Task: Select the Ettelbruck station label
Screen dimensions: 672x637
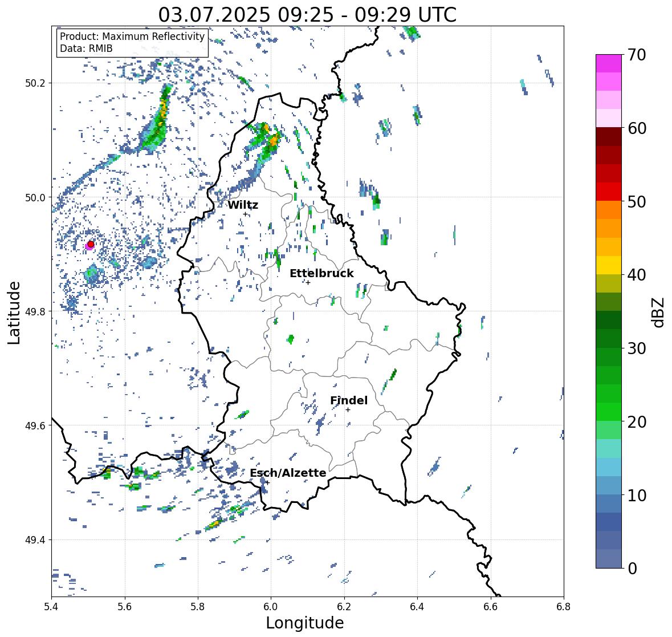Action: [321, 273]
